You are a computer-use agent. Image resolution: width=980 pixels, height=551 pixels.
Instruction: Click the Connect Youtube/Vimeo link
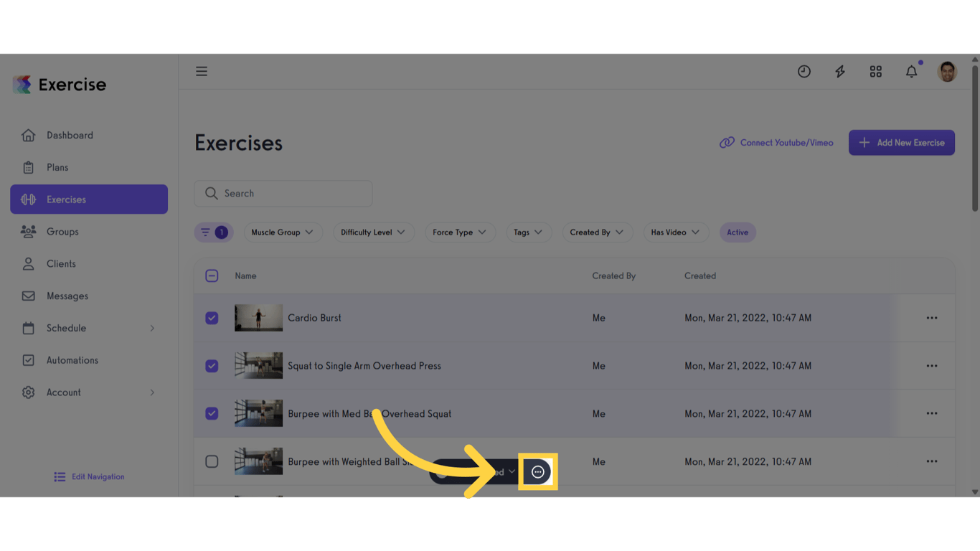(776, 143)
